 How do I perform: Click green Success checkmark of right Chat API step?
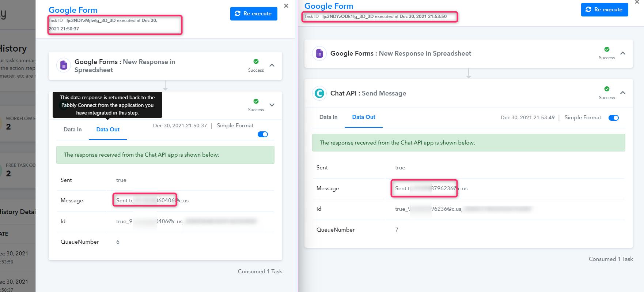coord(607,89)
